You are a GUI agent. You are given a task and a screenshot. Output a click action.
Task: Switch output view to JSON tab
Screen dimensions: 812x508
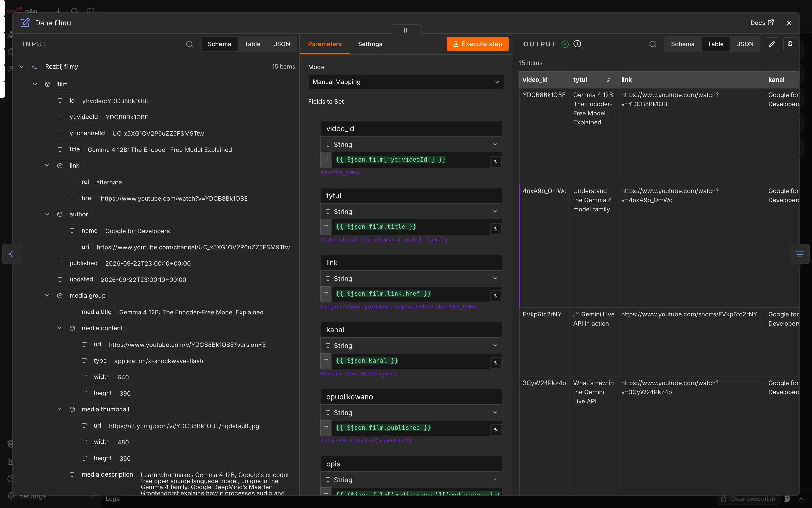pos(745,44)
